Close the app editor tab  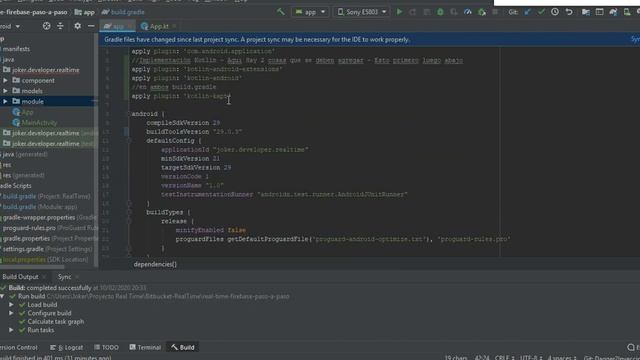coord(130,26)
